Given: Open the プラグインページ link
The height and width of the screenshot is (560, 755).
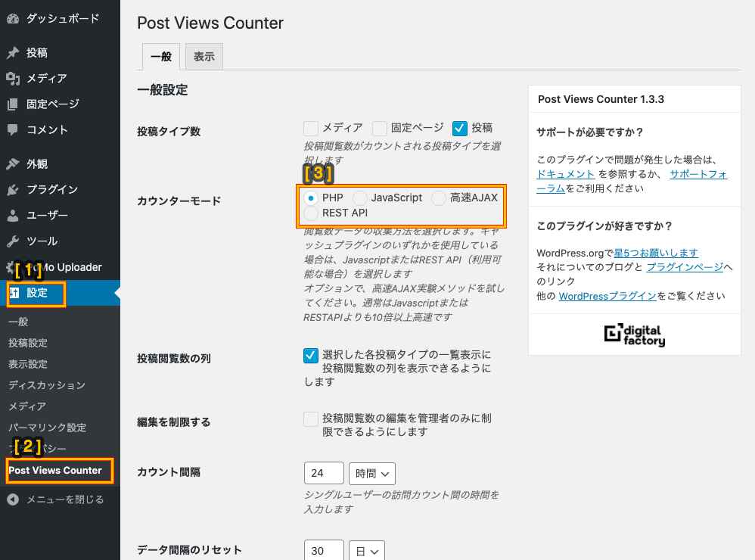Looking at the screenshot, I should tap(685, 267).
